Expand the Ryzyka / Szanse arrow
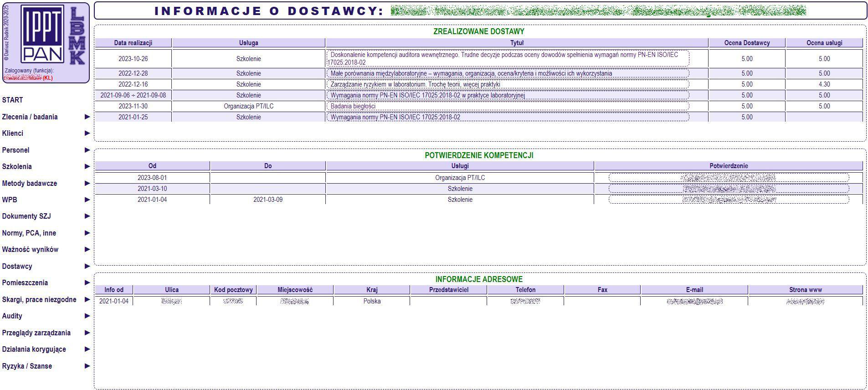The height and width of the screenshot is (390, 868). tap(87, 366)
